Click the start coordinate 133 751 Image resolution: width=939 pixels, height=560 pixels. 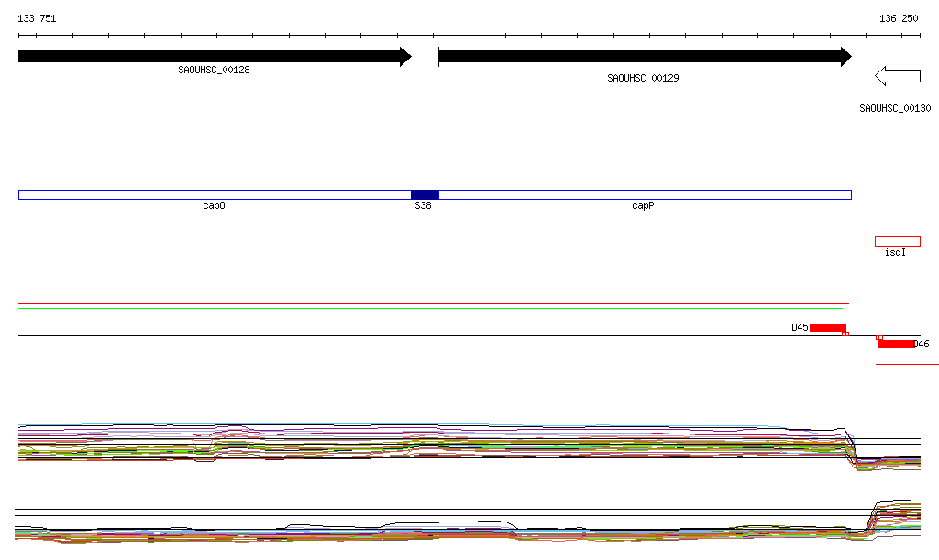(38, 18)
